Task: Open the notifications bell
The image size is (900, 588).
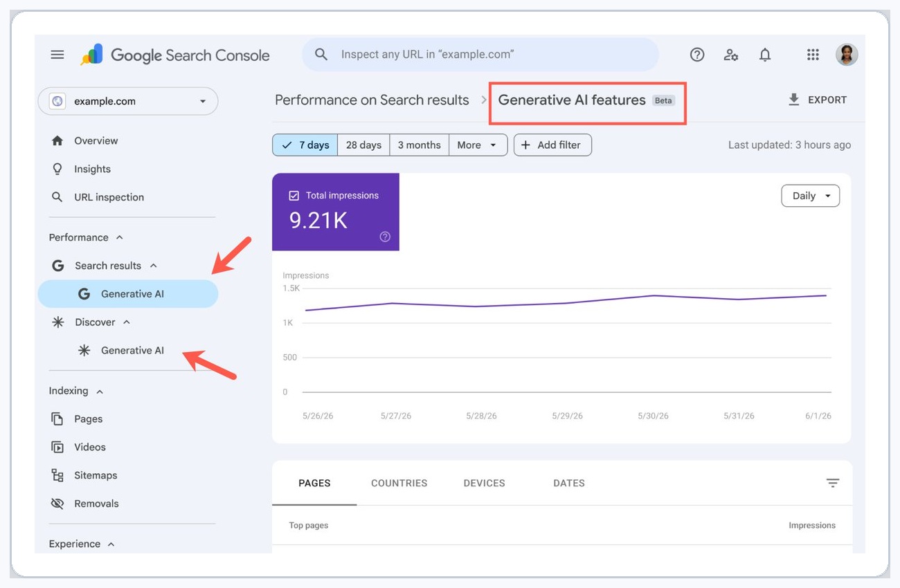Action: pyautogui.click(x=765, y=55)
